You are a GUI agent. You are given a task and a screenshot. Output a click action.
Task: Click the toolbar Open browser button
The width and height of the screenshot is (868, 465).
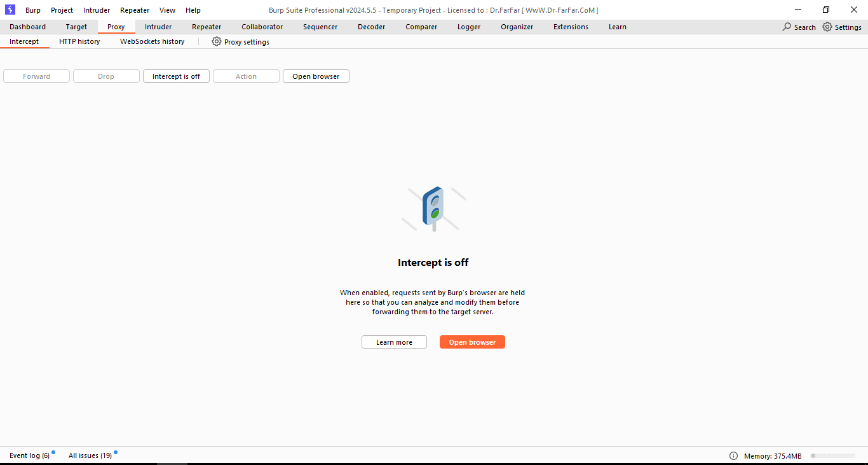[316, 76]
